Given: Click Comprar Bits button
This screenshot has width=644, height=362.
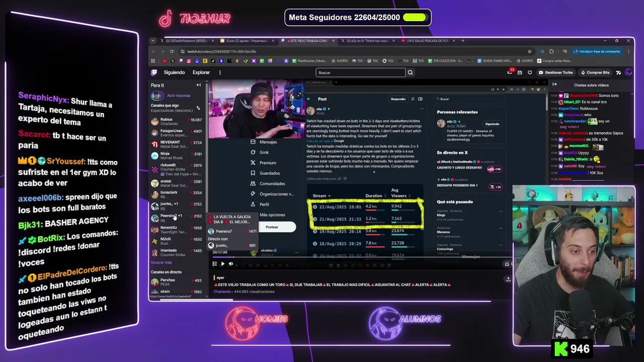Looking at the screenshot, I should coord(594,72).
